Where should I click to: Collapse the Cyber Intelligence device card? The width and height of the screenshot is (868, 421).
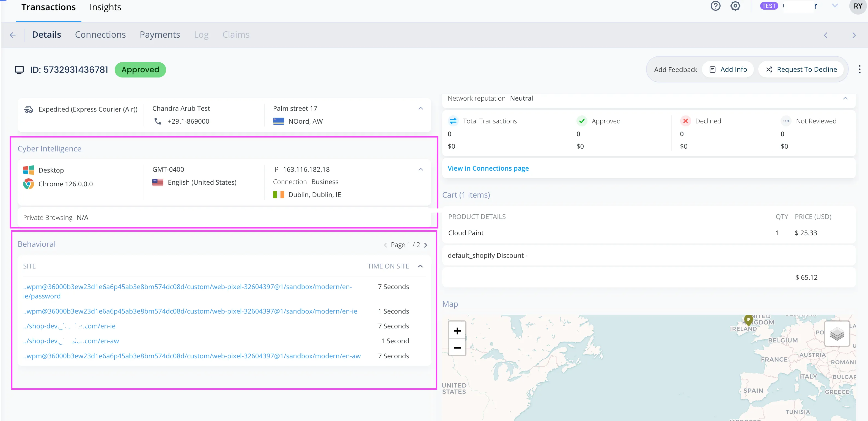pos(421,169)
